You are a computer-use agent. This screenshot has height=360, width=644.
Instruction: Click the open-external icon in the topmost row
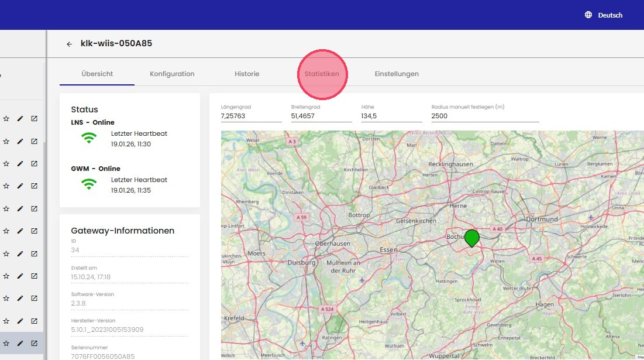coord(35,119)
